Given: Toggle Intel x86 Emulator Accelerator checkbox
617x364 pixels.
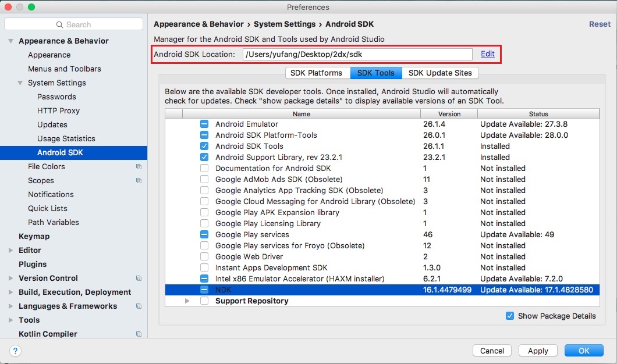Looking at the screenshot, I should pyautogui.click(x=204, y=279).
